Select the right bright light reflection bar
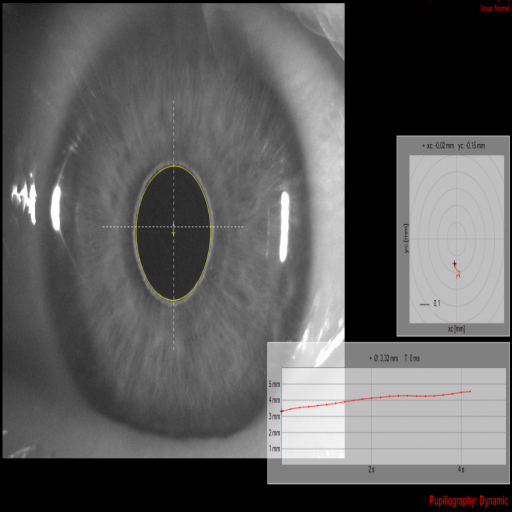Screen dimensions: 512x512 [x=284, y=227]
